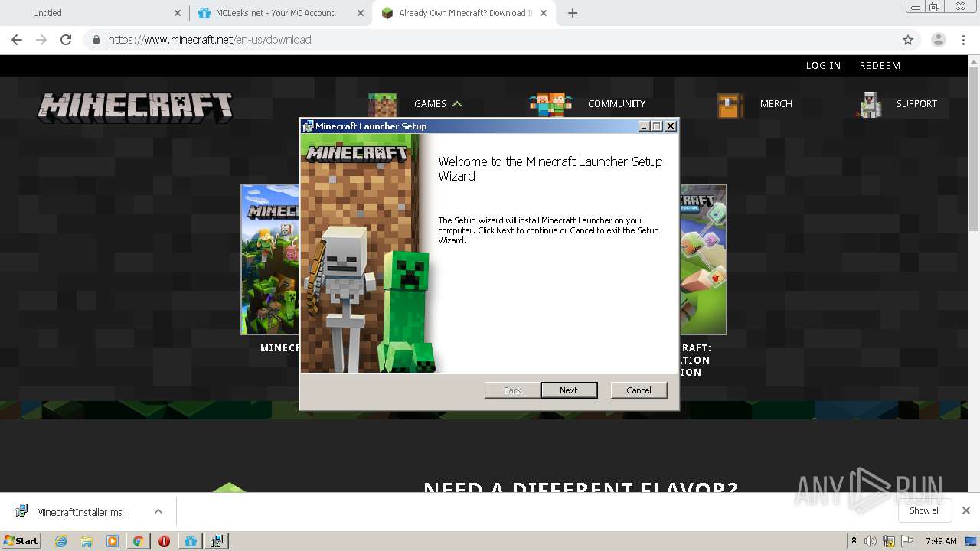The image size is (980, 551).
Task: Reload the minecraft.net page
Action: [66, 40]
